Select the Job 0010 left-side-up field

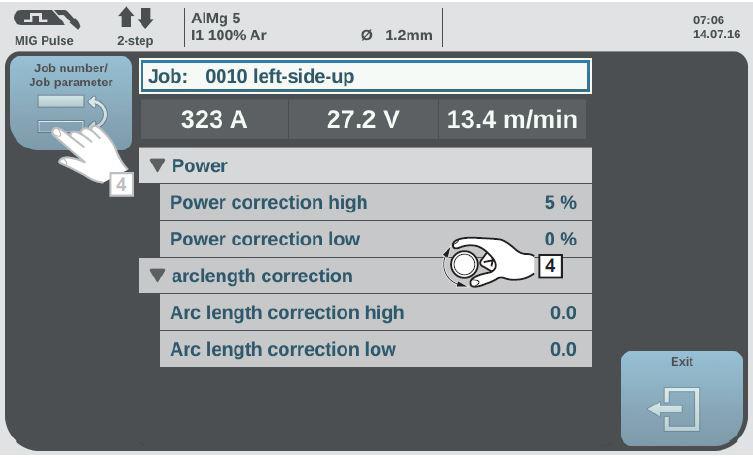click(365, 76)
